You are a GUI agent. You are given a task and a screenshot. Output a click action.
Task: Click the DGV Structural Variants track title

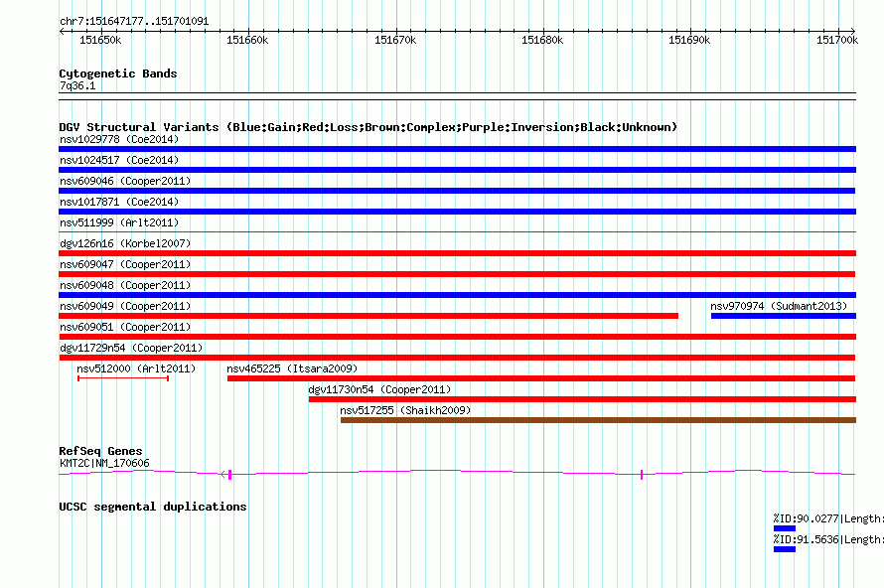click(x=368, y=127)
